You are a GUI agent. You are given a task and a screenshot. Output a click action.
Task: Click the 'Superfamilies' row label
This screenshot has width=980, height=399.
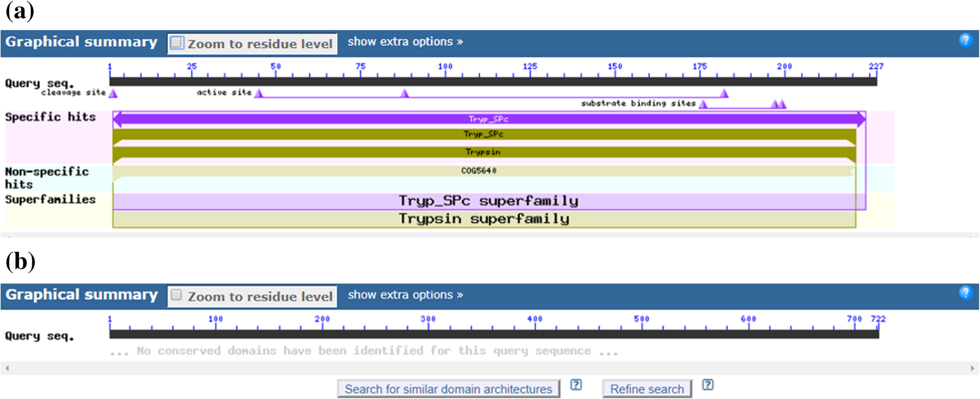click(x=50, y=199)
